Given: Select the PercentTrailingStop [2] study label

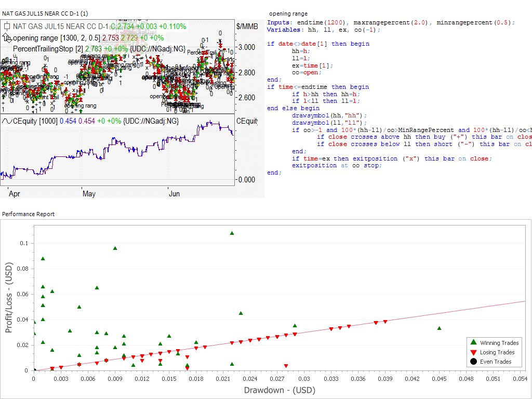Looking at the screenshot, I should pos(48,49).
